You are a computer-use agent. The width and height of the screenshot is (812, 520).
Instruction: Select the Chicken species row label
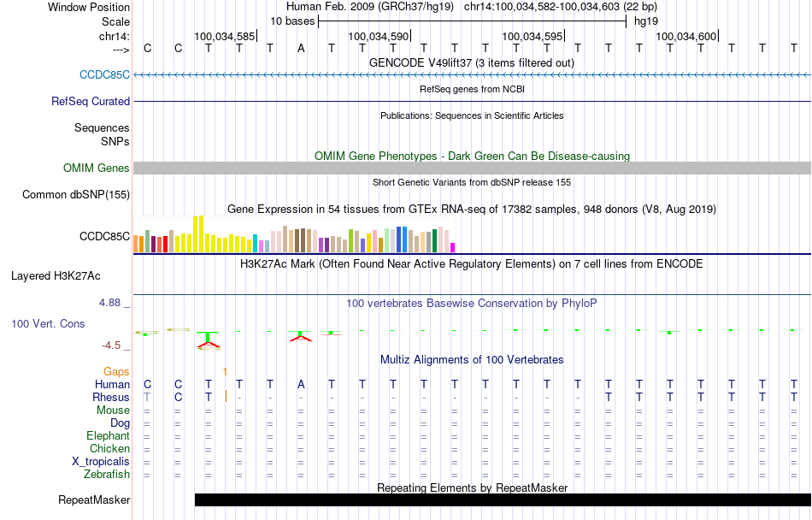(109, 448)
